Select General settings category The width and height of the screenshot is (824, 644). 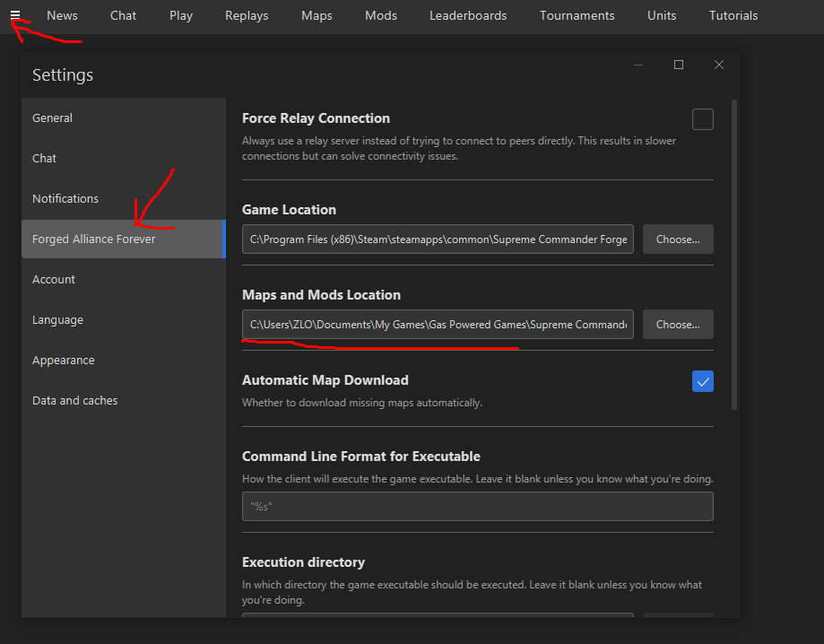click(124, 117)
